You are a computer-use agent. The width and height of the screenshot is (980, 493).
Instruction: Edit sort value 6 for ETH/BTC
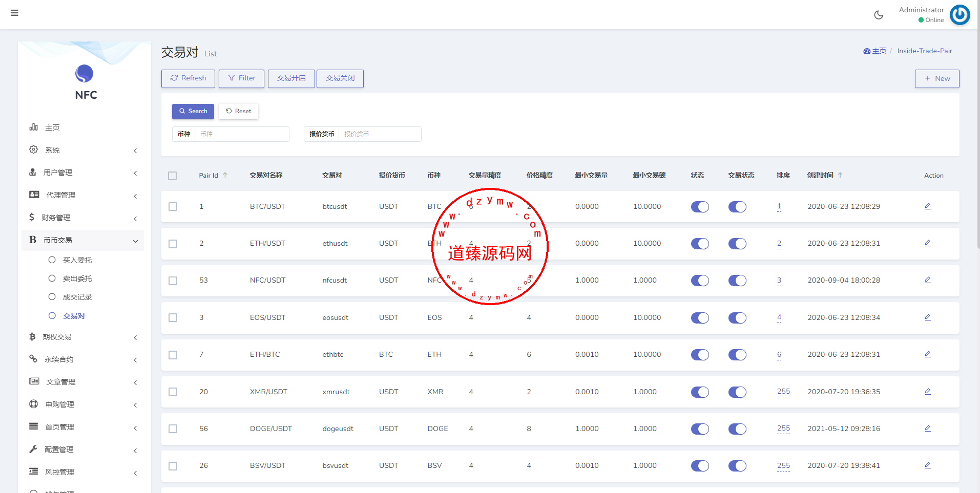coord(779,354)
